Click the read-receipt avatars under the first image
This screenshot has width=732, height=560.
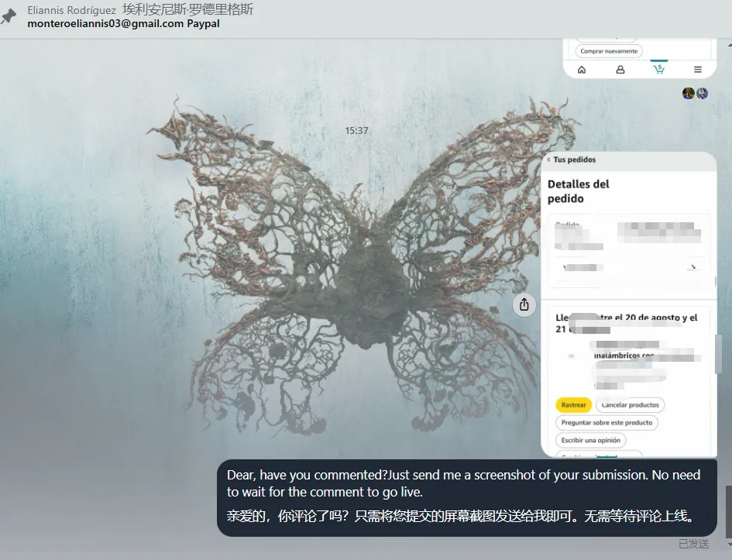695,93
